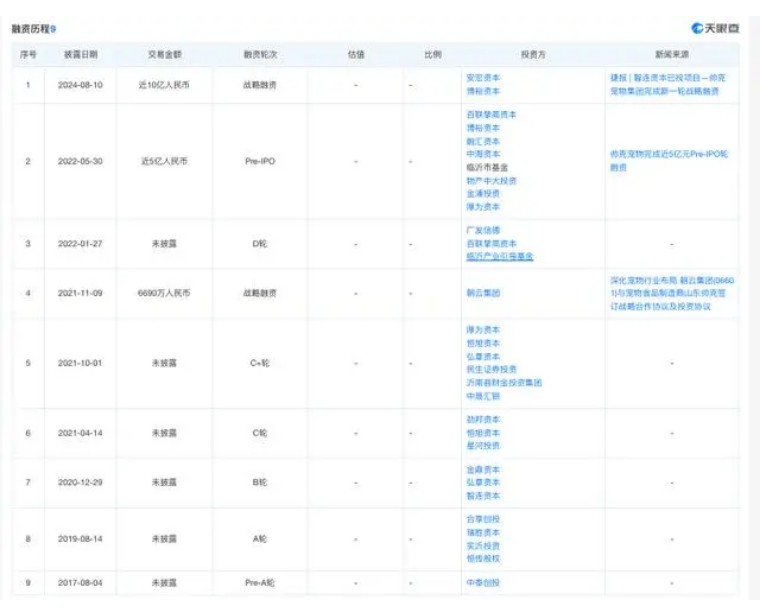760x616 pixels.
Task: Open the underlined 临沂产业引导基金 link
Action: 499,256
